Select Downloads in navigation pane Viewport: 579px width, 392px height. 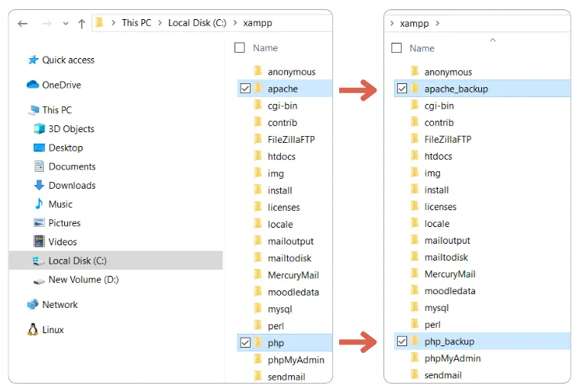coord(72,186)
